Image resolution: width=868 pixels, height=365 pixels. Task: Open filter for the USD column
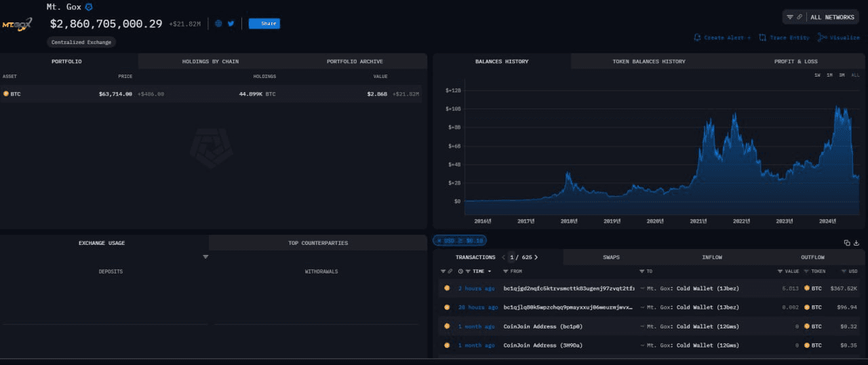pos(844,271)
